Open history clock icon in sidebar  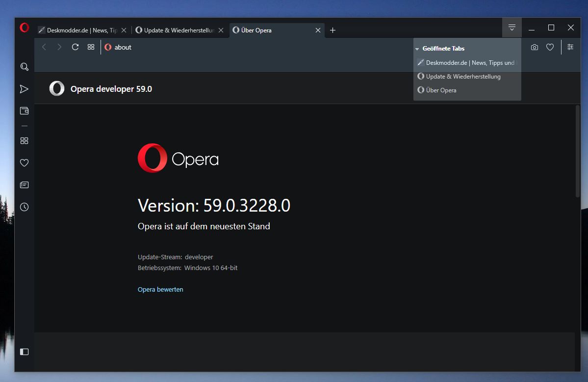click(24, 207)
